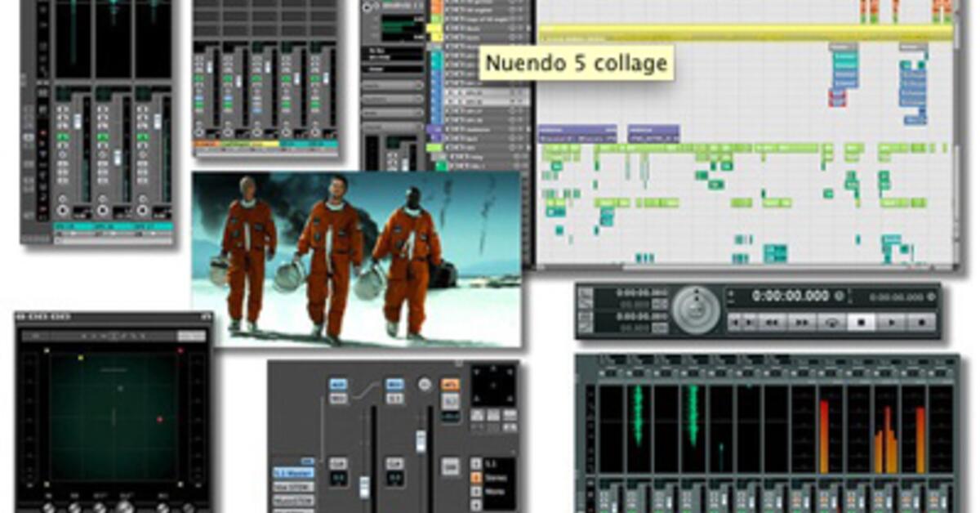Click the yellow bar across the project timeline
Screen dimensions: 980x513
tap(745, 32)
